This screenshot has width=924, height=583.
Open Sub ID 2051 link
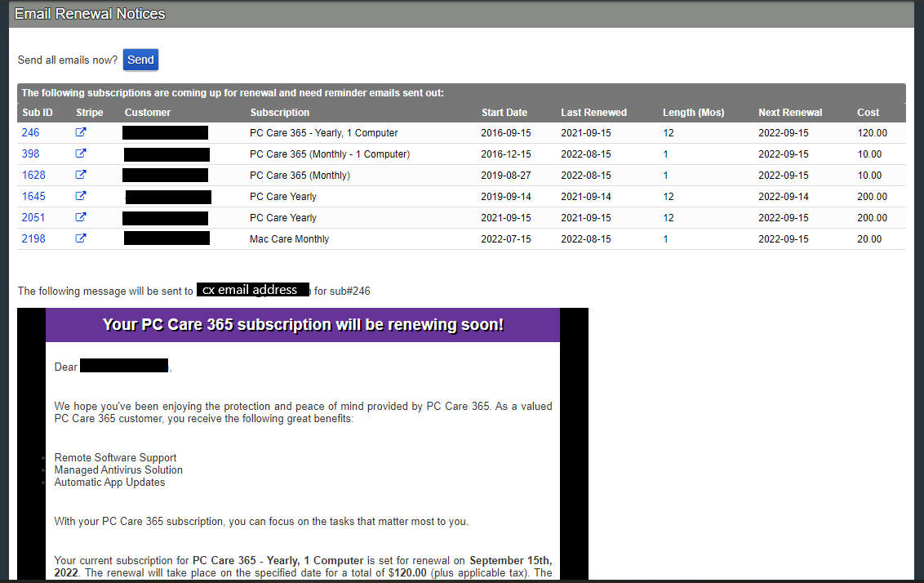click(33, 217)
